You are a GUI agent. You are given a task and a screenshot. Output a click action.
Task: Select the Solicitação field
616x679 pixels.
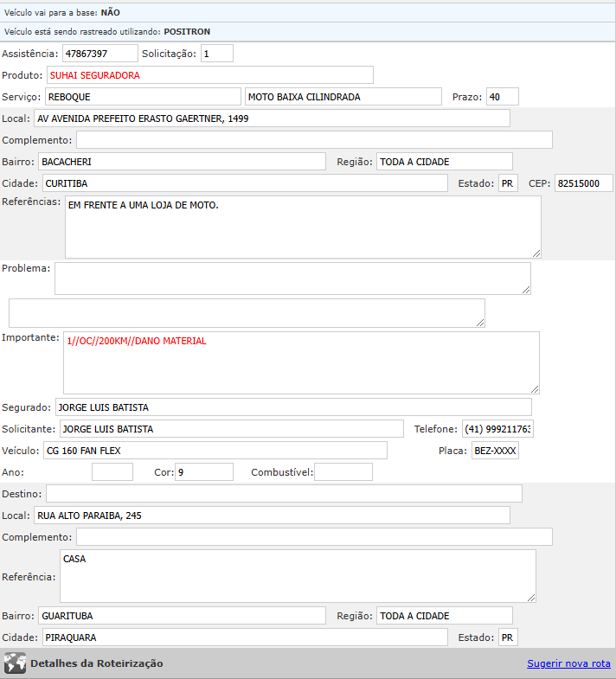point(216,54)
